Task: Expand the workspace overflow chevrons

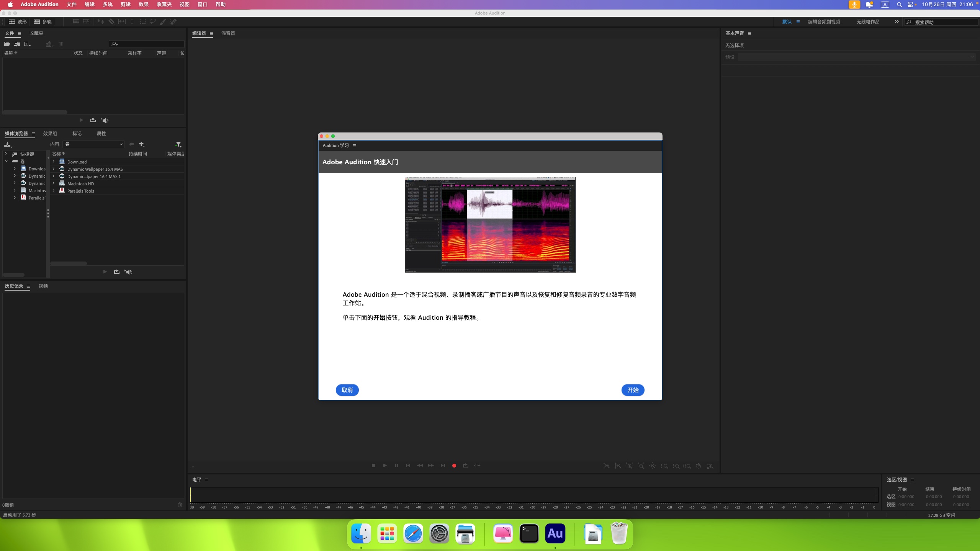Action: point(897,22)
